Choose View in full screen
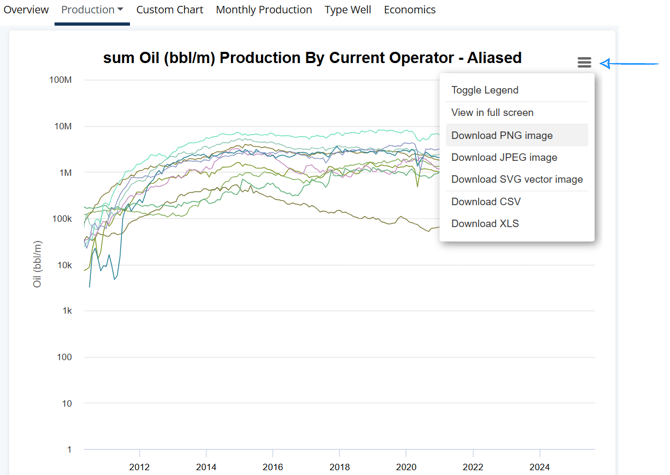Viewport: 670px width, 475px height. pos(492,113)
